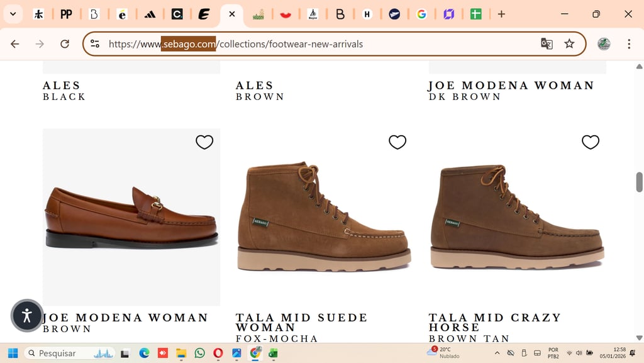Click the scrollbar up arrow
Viewport: 644px width, 363px height.
click(x=639, y=66)
